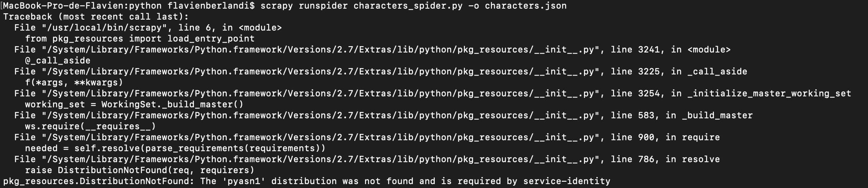The image size is (868, 188).
Task: Click the '@_call_aside' decorator line
Action: pyautogui.click(x=57, y=61)
